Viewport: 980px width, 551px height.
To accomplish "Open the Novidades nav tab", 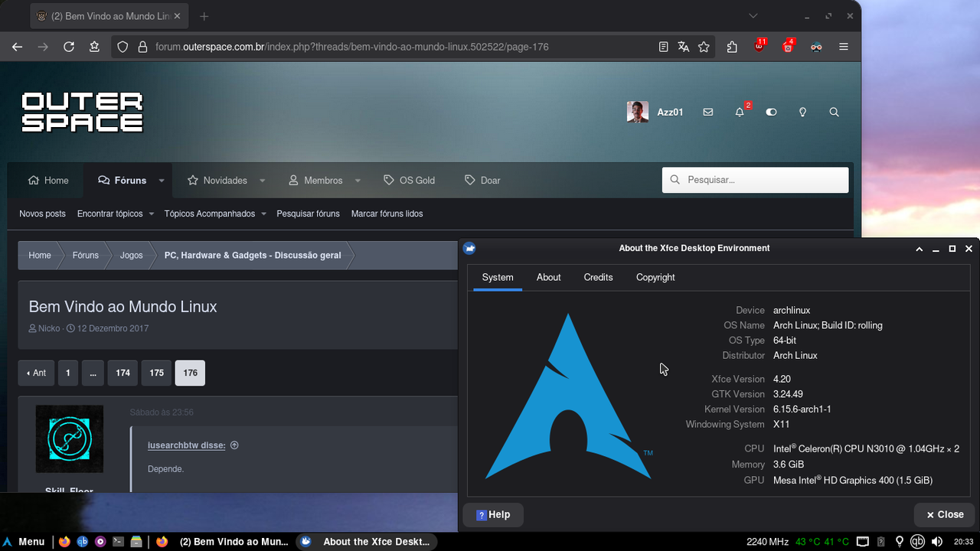I will (217, 181).
